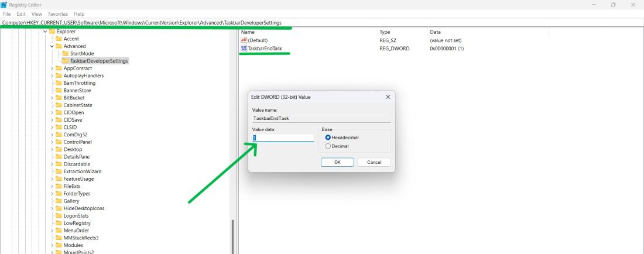Screen dimensions: 644x254
Task: Select the CabinetState folder icon
Action: [59, 105]
